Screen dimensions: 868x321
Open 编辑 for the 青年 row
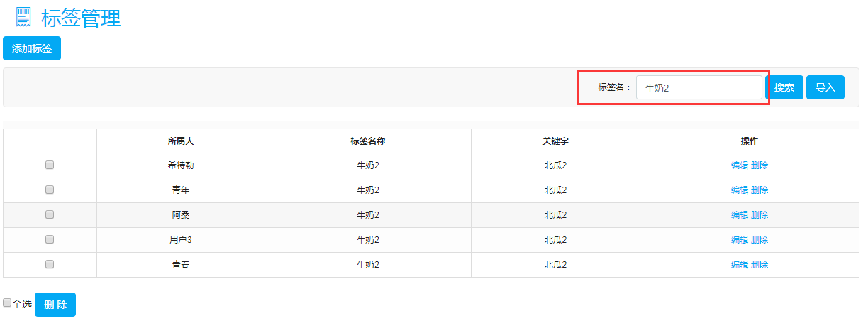pyautogui.click(x=740, y=190)
